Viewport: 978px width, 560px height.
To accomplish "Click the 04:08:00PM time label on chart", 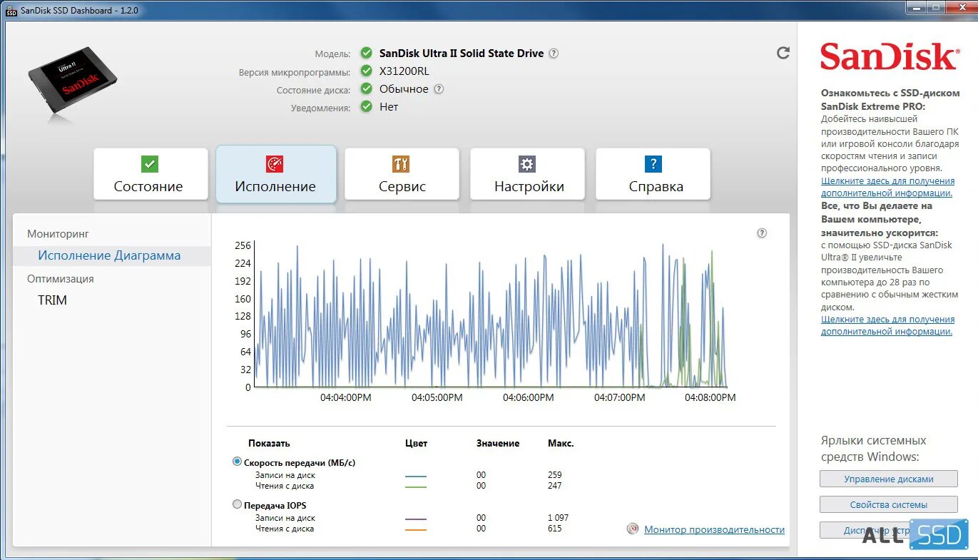I will 710,397.
